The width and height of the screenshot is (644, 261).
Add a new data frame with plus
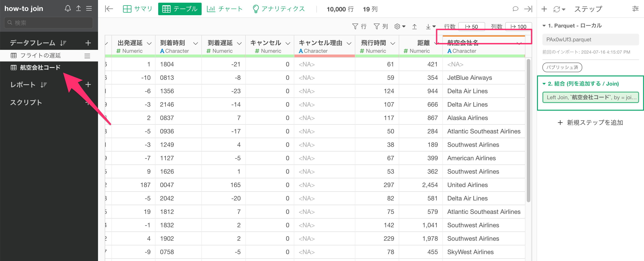coord(88,43)
